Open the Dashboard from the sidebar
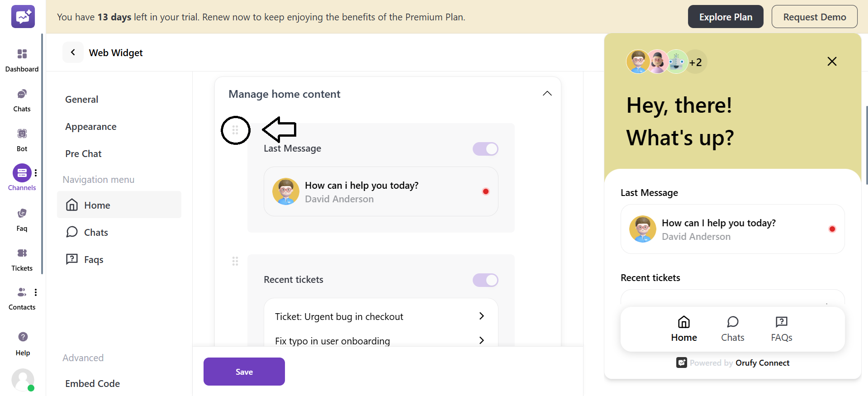 22,59
